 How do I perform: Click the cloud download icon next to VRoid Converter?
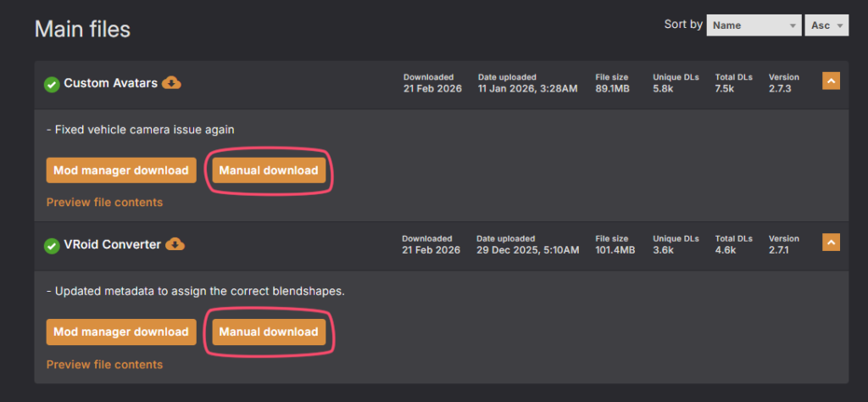(175, 244)
